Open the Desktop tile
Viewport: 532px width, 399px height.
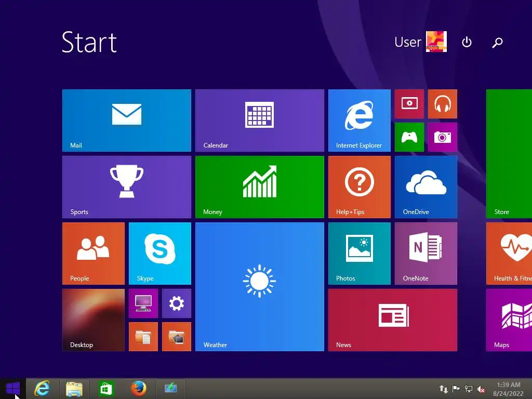click(94, 320)
